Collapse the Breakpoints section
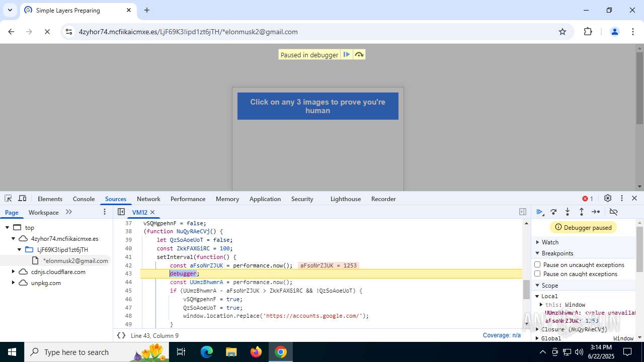 click(x=537, y=253)
